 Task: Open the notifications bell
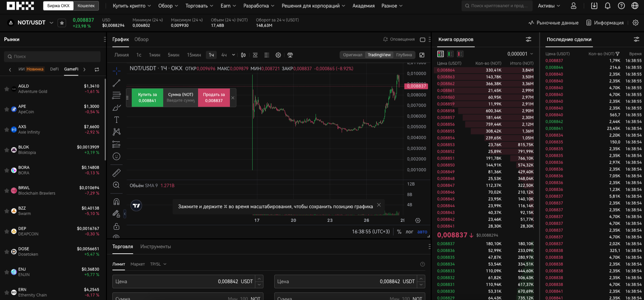click(x=608, y=6)
